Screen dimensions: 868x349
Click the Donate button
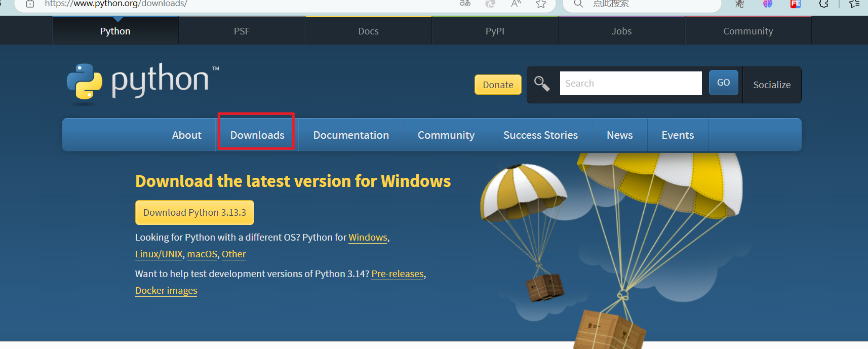498,85
